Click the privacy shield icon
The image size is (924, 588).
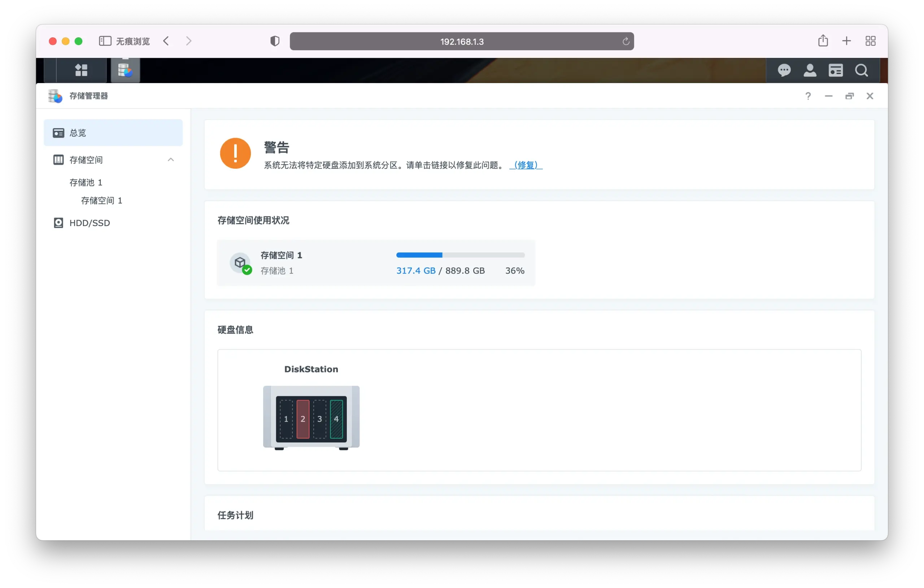pyautogui.click(x=275, y=41)
